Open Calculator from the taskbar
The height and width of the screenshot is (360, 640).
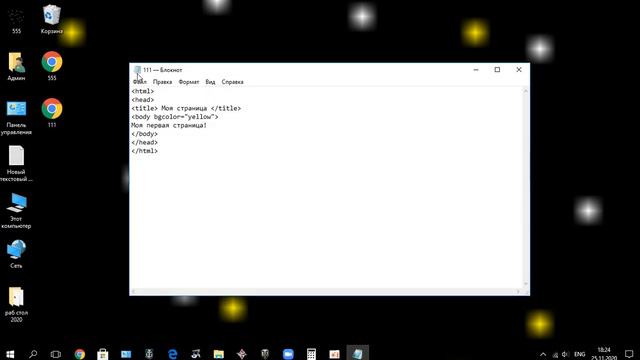311,354
